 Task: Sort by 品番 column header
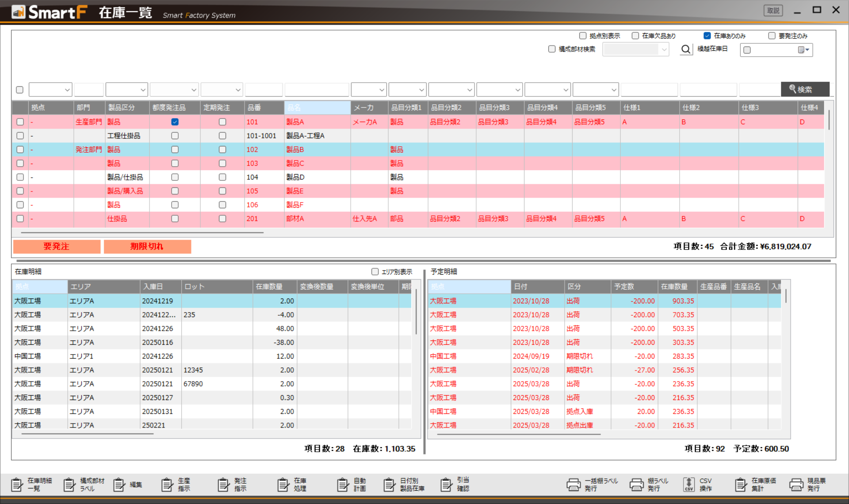264,107
